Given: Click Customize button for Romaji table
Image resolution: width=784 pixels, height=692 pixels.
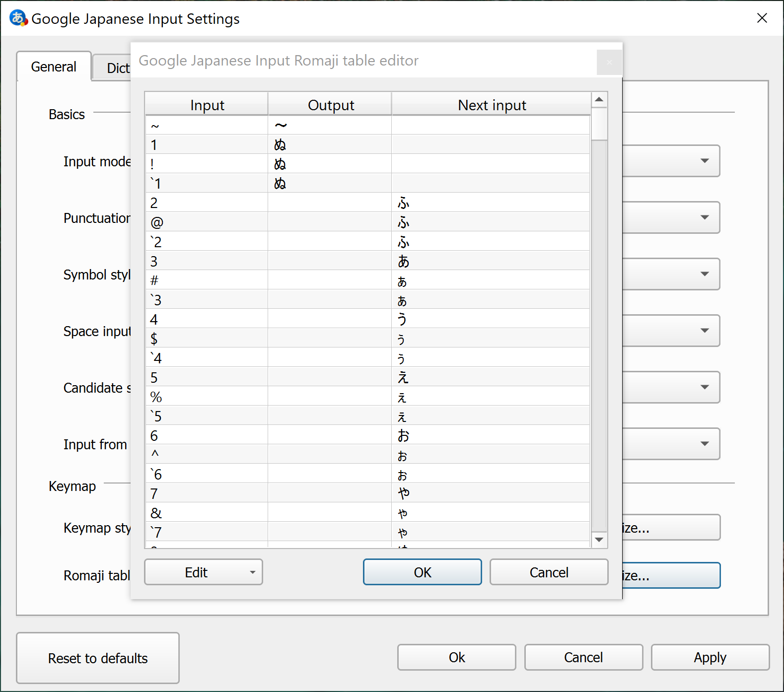Looking at the screenshot, I should (x=671, y=575).
